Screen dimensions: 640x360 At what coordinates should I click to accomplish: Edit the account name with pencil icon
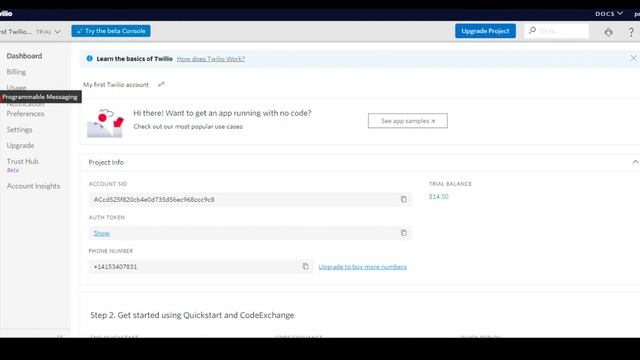(x=161, y=84)
